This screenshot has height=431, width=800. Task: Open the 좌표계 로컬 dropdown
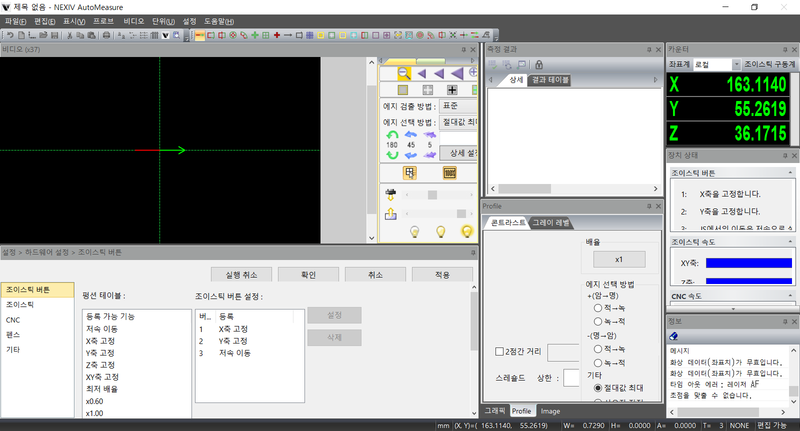point(717,64)
